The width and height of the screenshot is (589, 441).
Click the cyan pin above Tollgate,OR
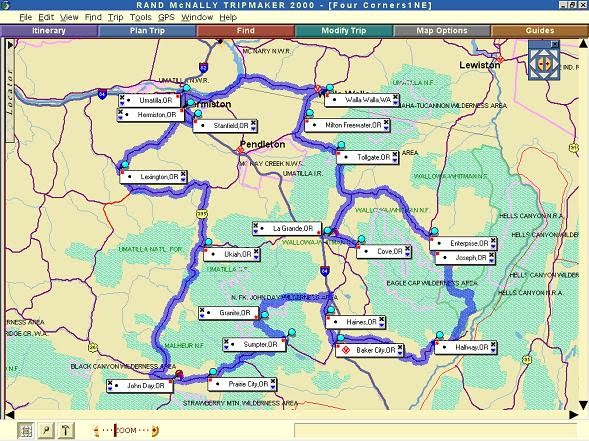tap(341, 145)
